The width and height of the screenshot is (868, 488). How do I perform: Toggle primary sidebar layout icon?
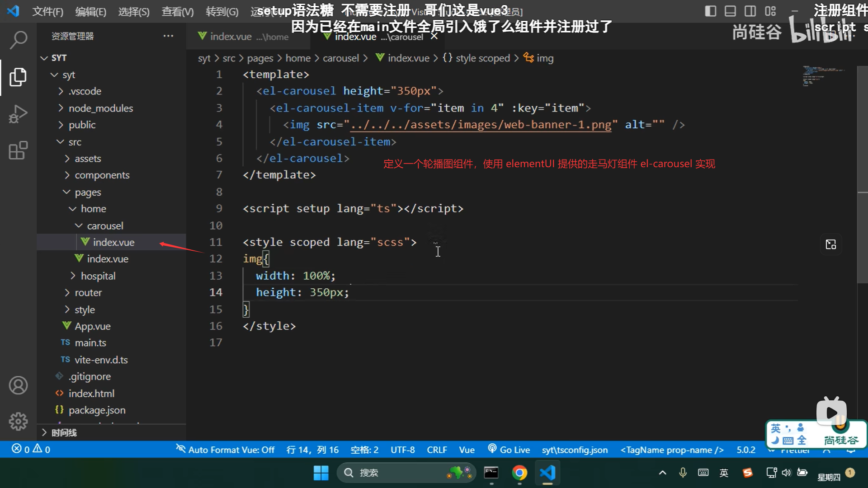710,11
